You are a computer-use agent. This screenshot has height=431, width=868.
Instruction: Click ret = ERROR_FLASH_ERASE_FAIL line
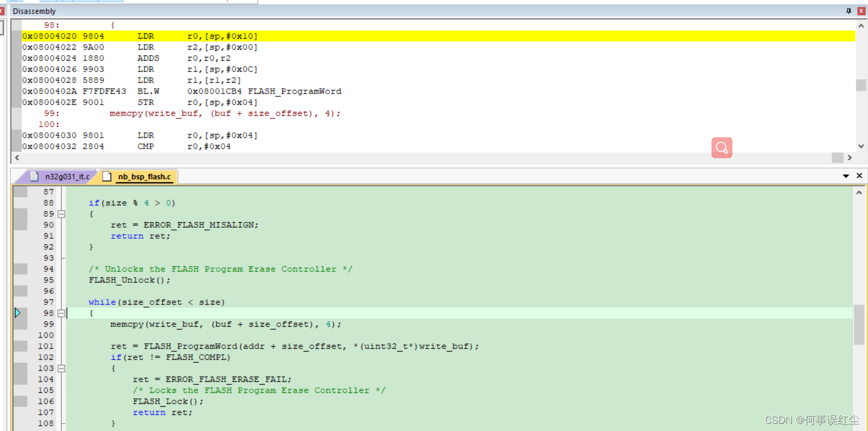212,379
